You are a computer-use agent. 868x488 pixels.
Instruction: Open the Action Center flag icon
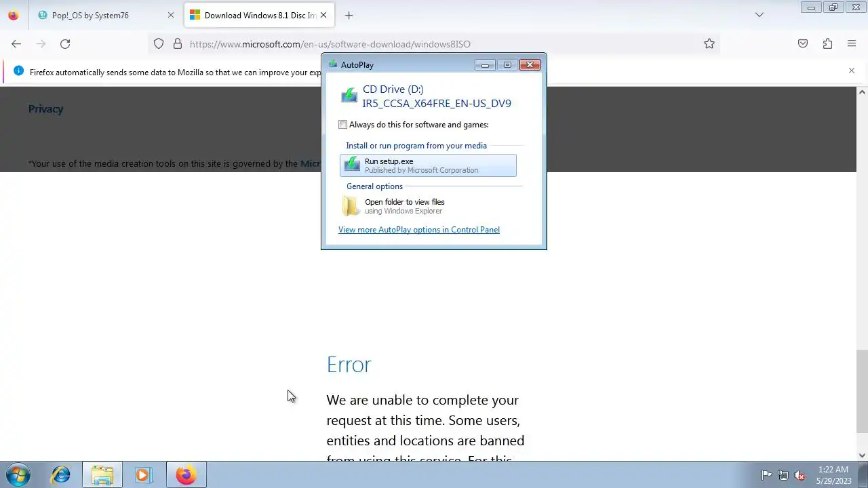point(766,475)
